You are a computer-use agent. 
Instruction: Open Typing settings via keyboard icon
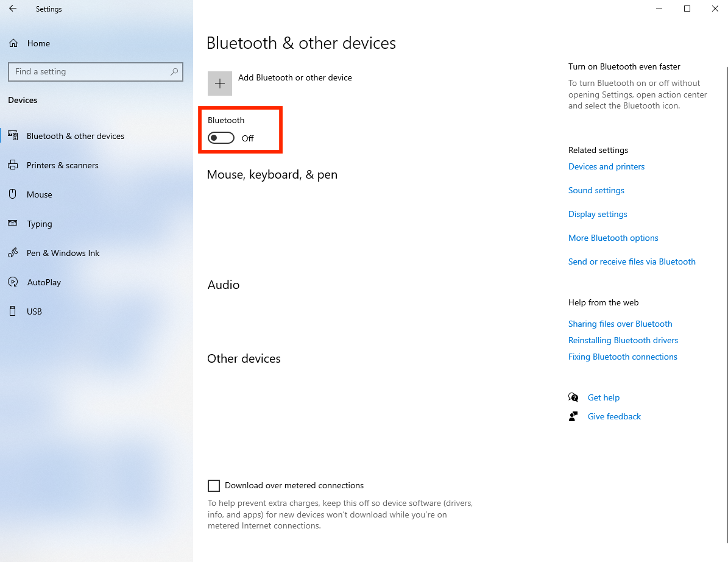tap(13, 223)
